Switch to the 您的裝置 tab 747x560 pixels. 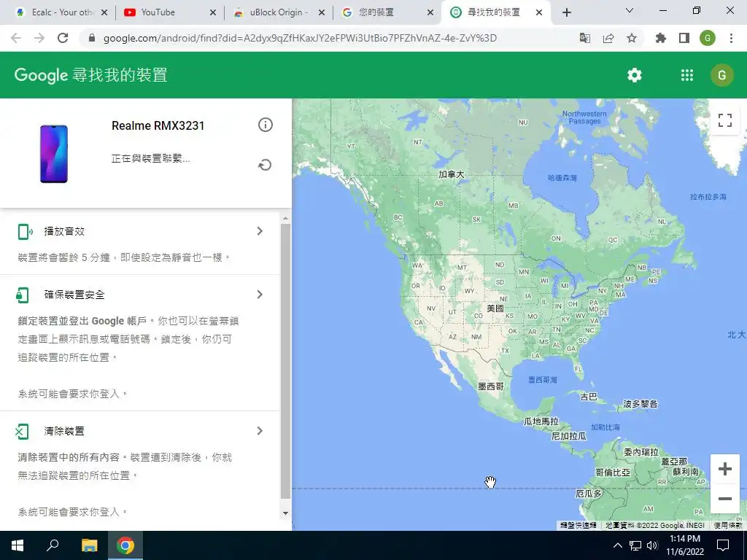388,12
